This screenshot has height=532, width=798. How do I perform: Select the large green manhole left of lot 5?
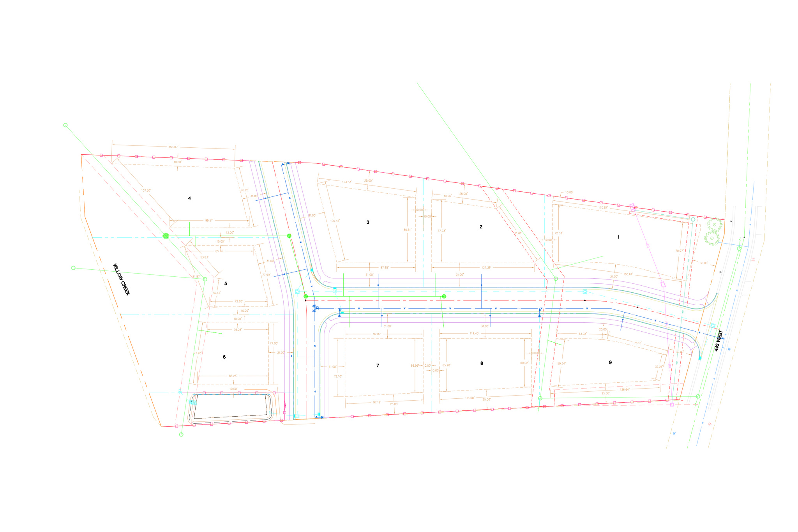166,236
